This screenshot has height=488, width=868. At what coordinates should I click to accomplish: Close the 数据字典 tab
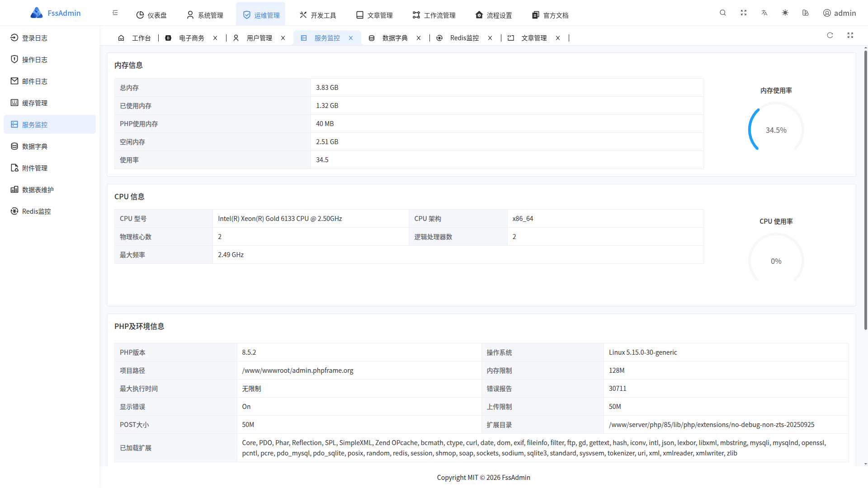point(419,38)
